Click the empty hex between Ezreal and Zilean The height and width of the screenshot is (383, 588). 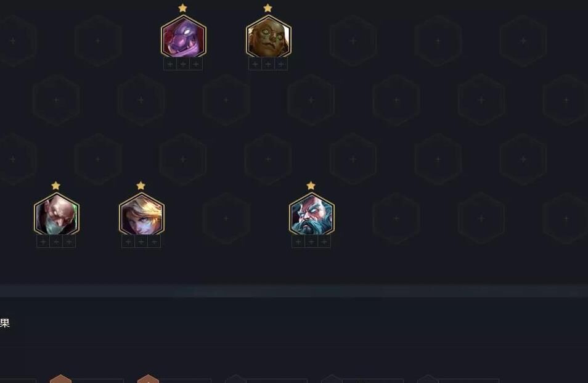pos(226,218)
